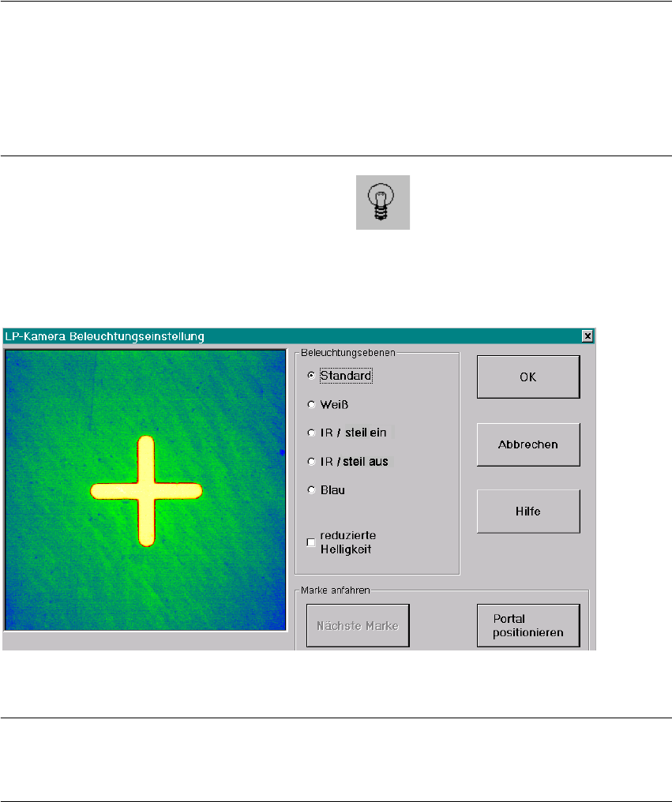The image size is (672, 802).
Task: Click the center of the yellow cross fiducial
Action: [146, 491]
